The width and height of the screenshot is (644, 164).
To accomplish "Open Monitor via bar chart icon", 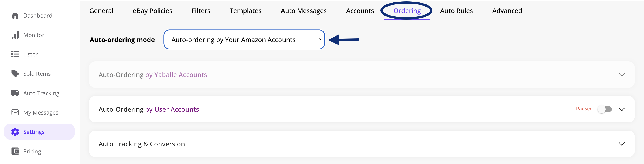I will coord(15,35).
